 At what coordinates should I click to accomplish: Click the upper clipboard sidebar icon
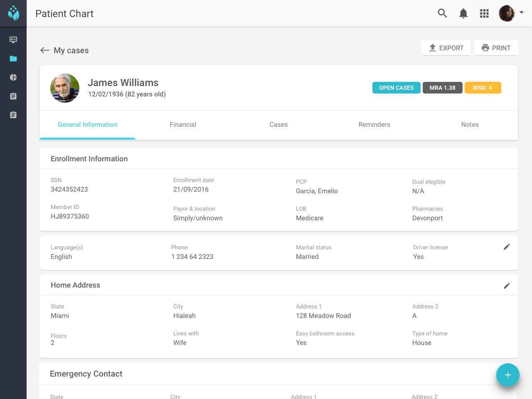[x=13, y=96]
